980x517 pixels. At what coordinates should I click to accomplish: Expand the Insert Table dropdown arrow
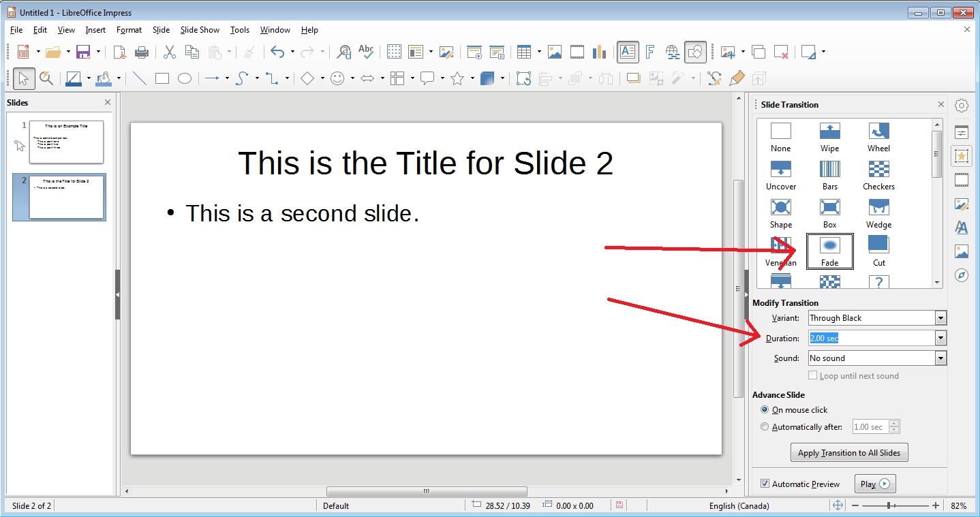click(539, 52)
